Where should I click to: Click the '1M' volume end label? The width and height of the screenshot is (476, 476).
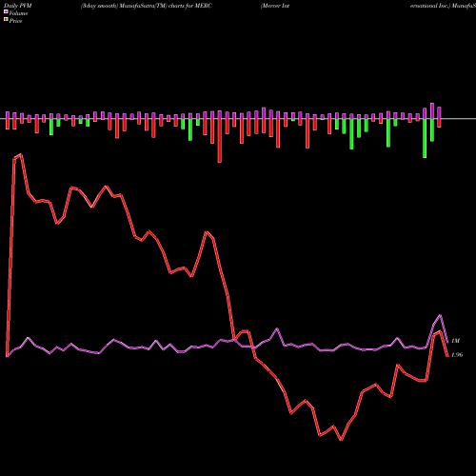(x=455, y=341)
